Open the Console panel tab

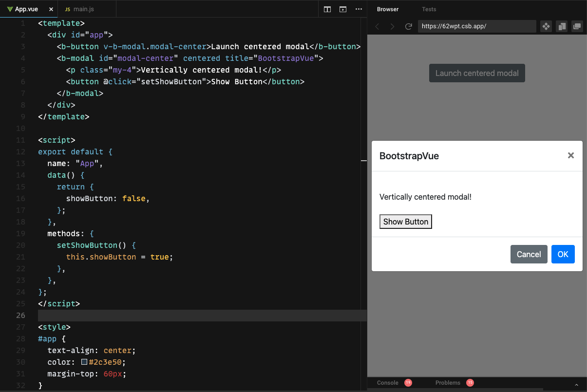click(388, 383)
